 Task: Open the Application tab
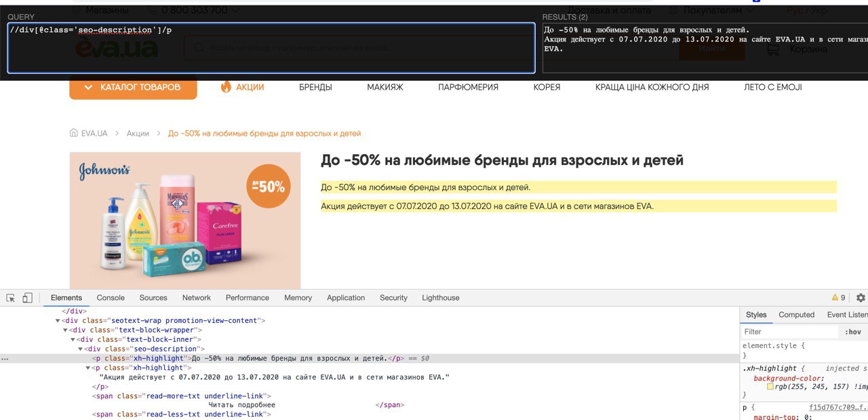[346, 298]
